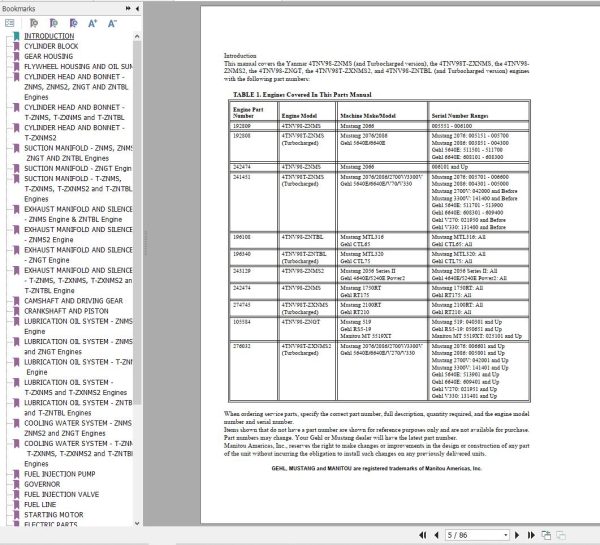
Task: Click the Serial Number Ranges column header
Action: (x=460, y=116)
